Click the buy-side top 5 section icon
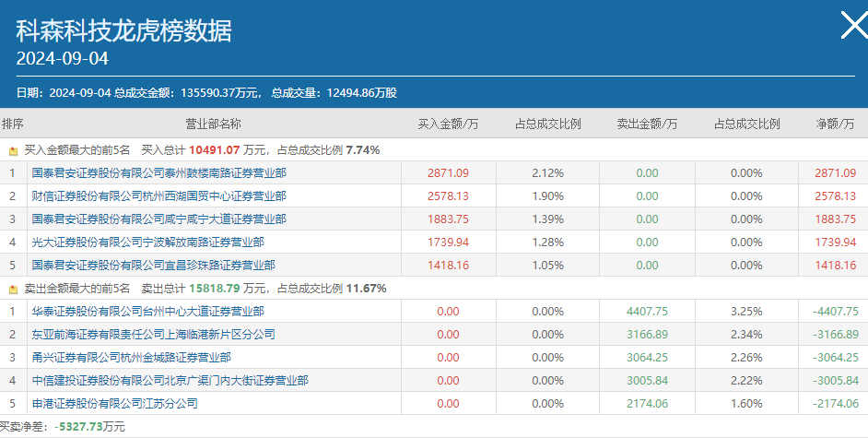The image size is (868, 438). (x=13, y=150)
